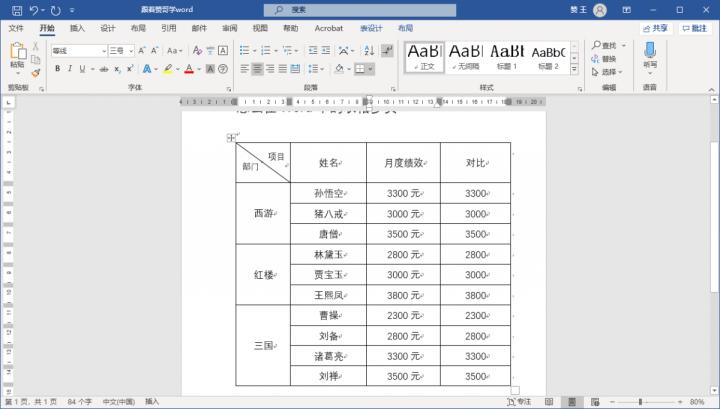
Task: Toggle Underline formatting
Action: 82,69
